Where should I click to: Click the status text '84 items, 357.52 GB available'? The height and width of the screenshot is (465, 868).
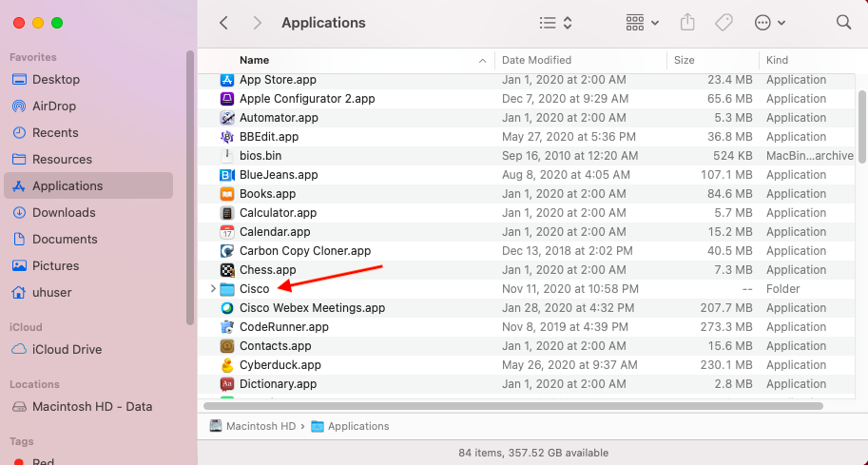533,453
